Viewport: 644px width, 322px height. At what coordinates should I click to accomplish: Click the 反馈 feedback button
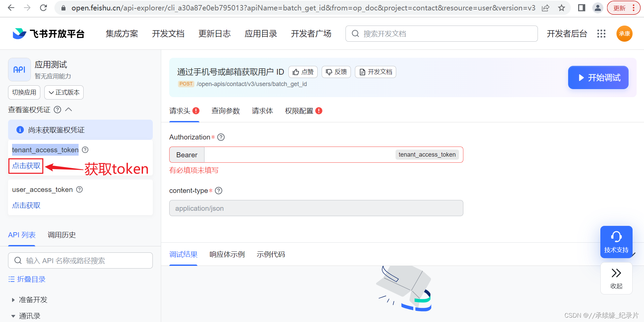(x=336, y=72)
